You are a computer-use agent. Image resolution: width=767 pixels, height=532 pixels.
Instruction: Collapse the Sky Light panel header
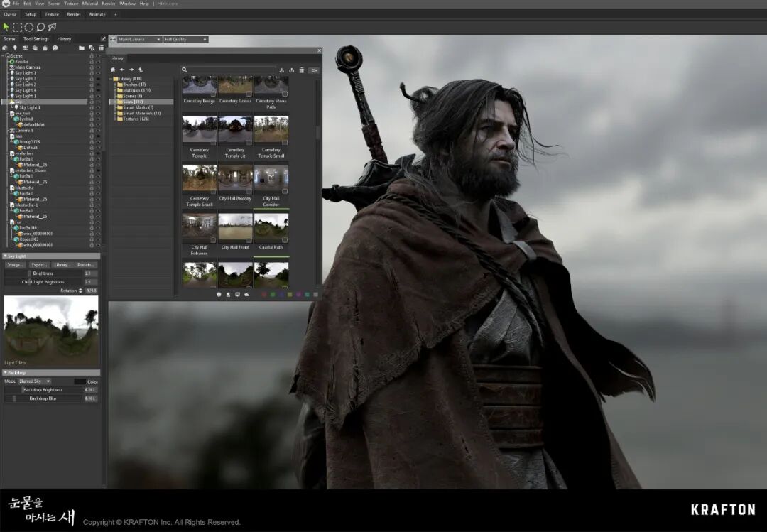51,256
